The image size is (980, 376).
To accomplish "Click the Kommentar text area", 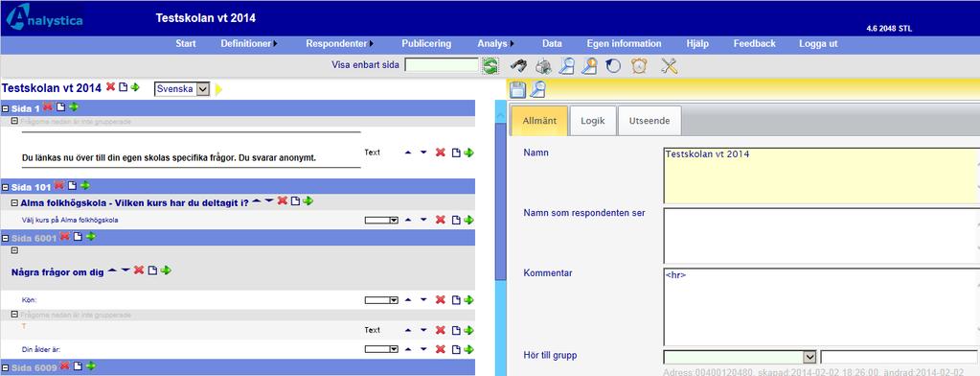I will [821, 307].
